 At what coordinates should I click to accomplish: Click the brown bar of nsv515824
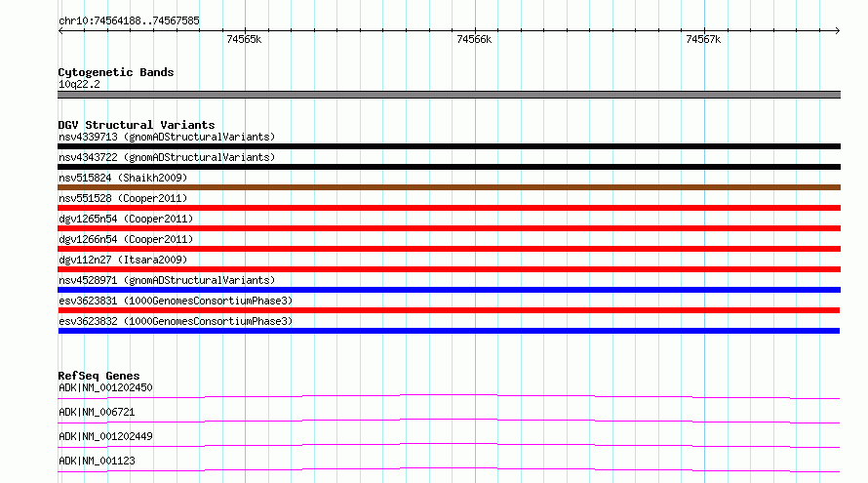coord(449,187)
